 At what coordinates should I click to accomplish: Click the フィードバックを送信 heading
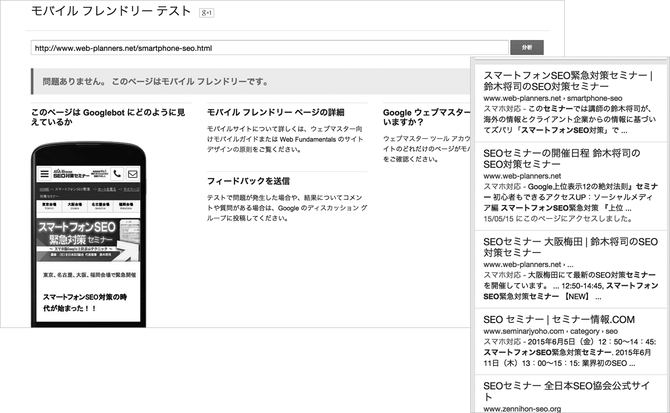pos(248,181)
